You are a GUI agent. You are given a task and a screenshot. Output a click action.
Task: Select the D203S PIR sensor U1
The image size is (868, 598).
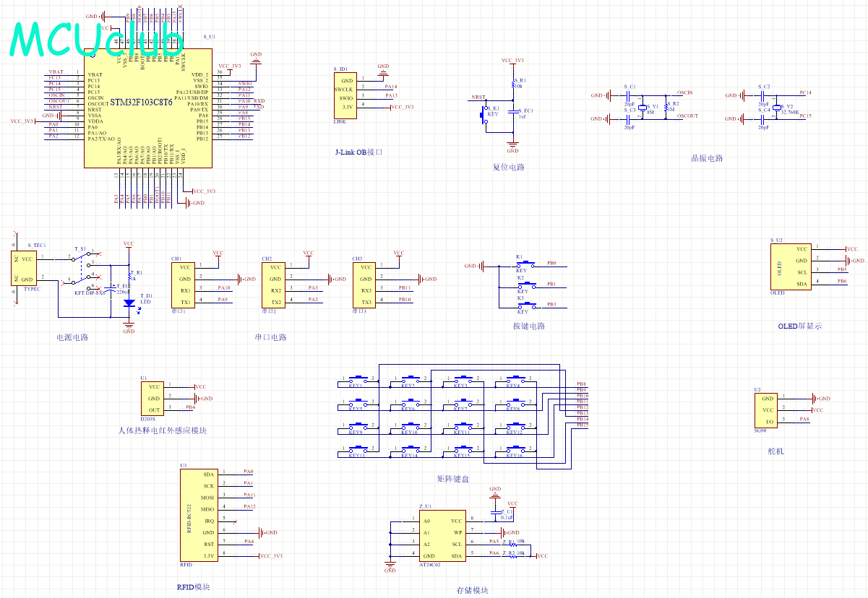tap(152, 398)
